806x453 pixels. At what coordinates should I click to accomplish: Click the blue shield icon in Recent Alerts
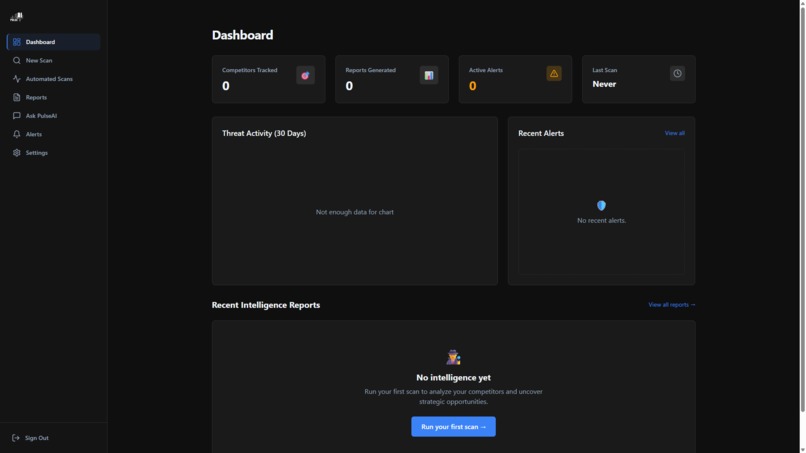(601, 205)
